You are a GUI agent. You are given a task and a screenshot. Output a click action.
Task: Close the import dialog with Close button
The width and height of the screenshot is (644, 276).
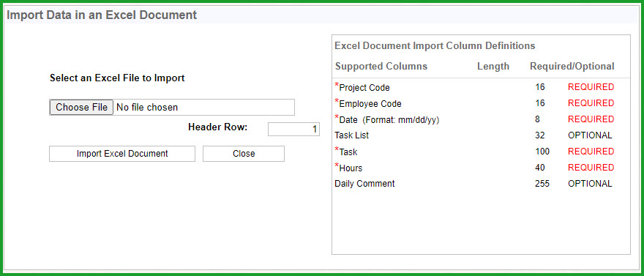[x=244, y=154]
